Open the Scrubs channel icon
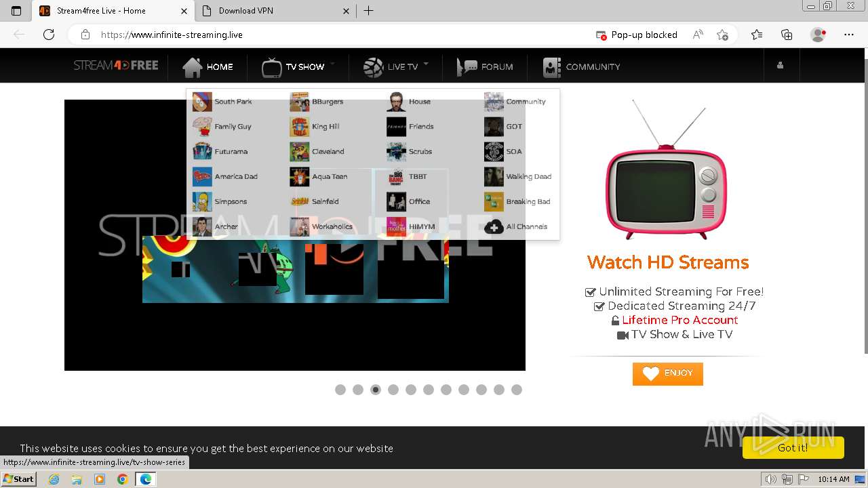Image resolution: width=868 pixels, height=488 pixels. pos(396,152)
